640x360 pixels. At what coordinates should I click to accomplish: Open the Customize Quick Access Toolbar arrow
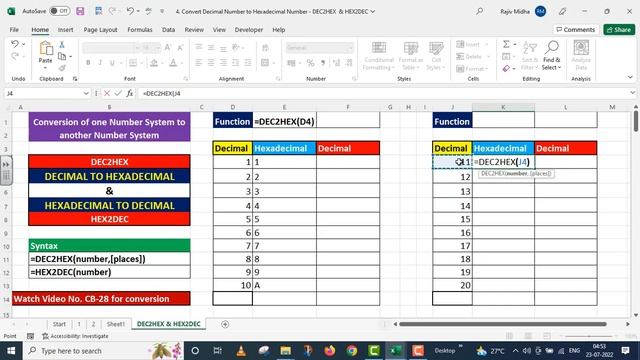tap(162, 11)
